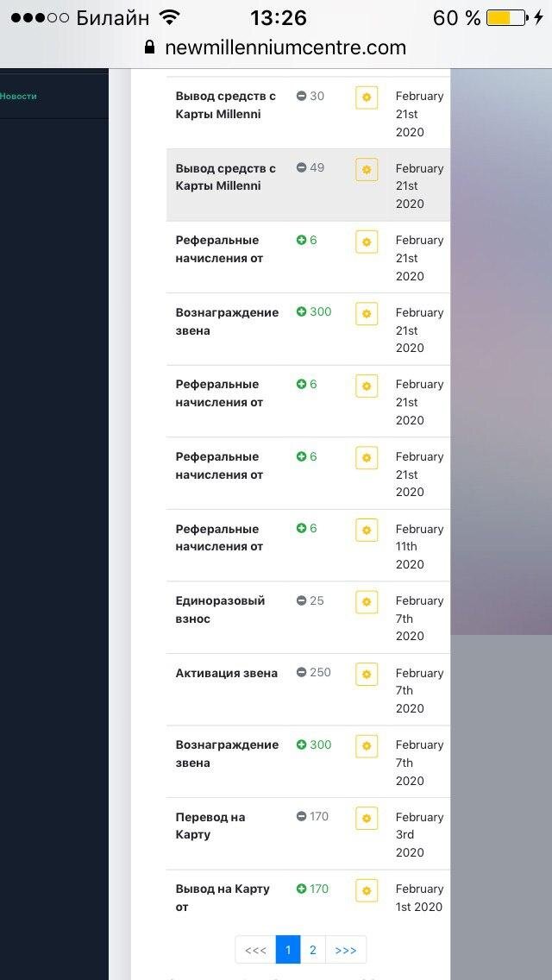This screenshot has height=980, width=552.
Task: Click yellow coin icon beside the 49 withdrawal
Action: 367,170
